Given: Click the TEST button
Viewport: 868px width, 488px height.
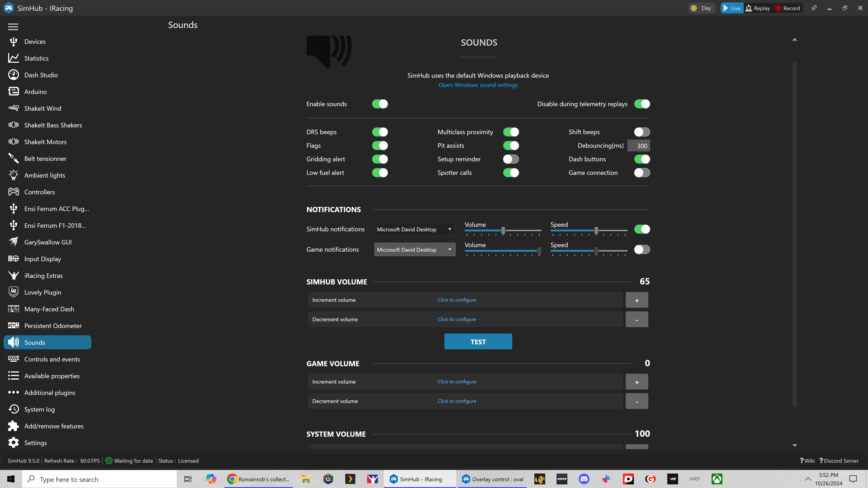Looking at the screenshot, I should pyautogui.click(x=478, y=342).
